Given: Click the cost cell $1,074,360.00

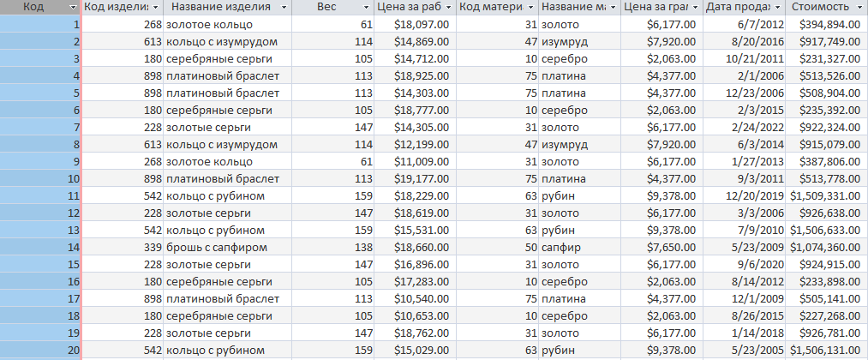Looking at the screenshot, I should (826, 247).
